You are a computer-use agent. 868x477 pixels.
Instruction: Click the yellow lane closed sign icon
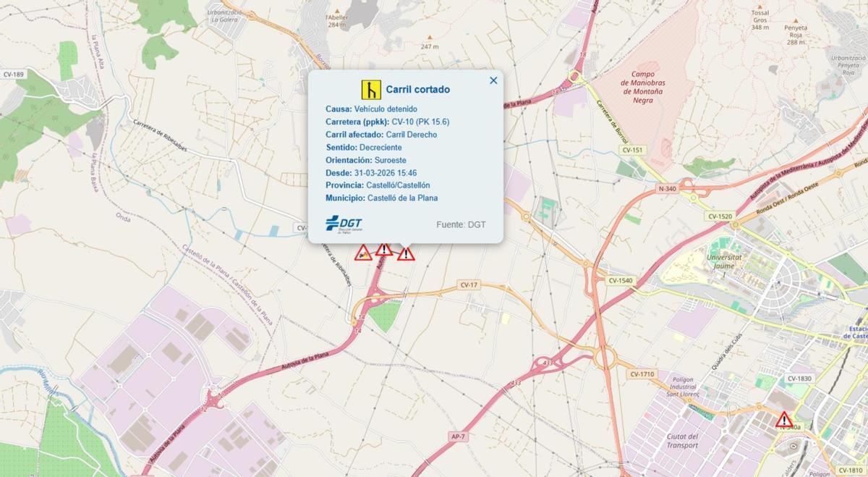371,90
